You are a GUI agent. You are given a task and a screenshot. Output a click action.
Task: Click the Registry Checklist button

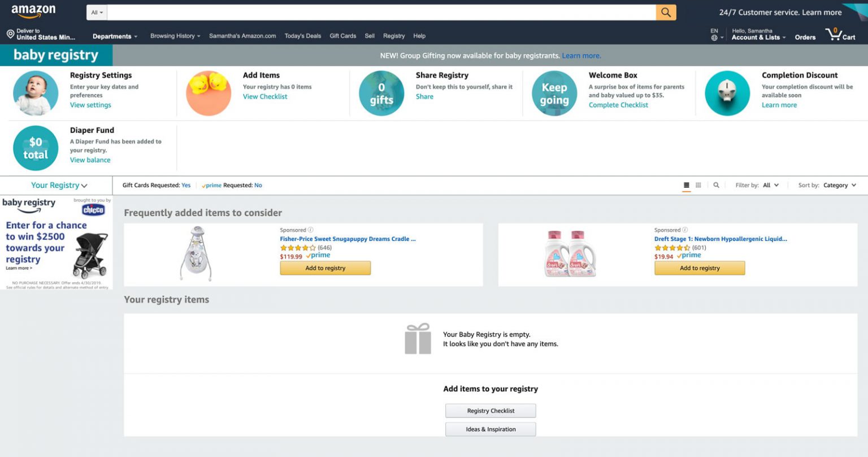pos(491,411)
